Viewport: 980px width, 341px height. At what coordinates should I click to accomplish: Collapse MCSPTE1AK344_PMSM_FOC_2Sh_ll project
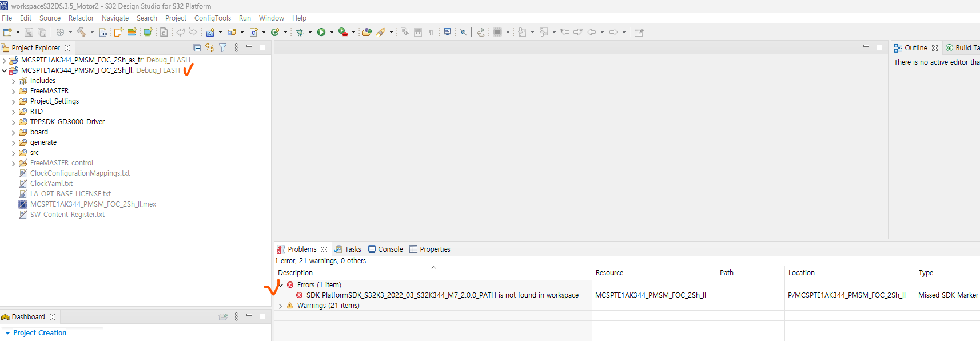click(x=5, y=70)
